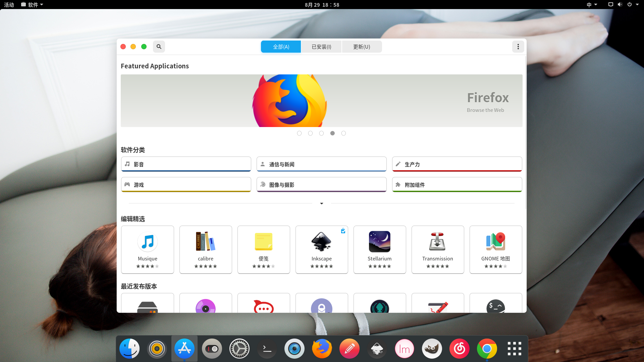
Task: Open the 图像与摄影 category
Action: (x=321, y=185)
